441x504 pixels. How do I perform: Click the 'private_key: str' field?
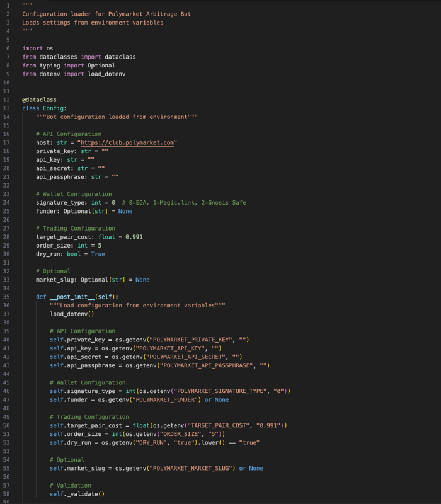(x=72, y=151)
